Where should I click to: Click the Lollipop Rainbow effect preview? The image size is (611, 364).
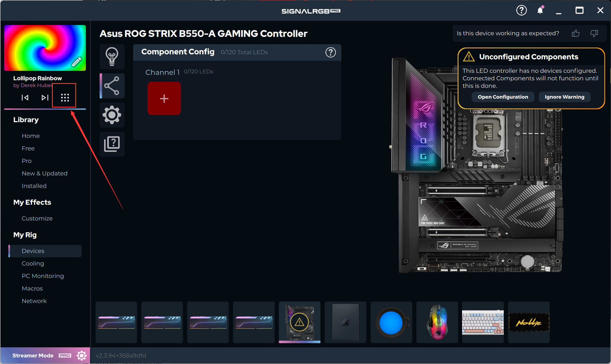(45, 48)
